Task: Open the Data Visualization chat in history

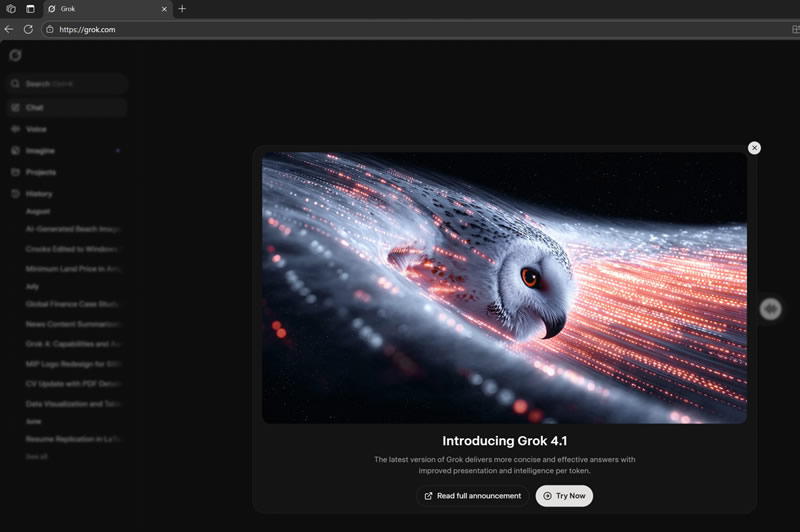Action: click(72, 404)
